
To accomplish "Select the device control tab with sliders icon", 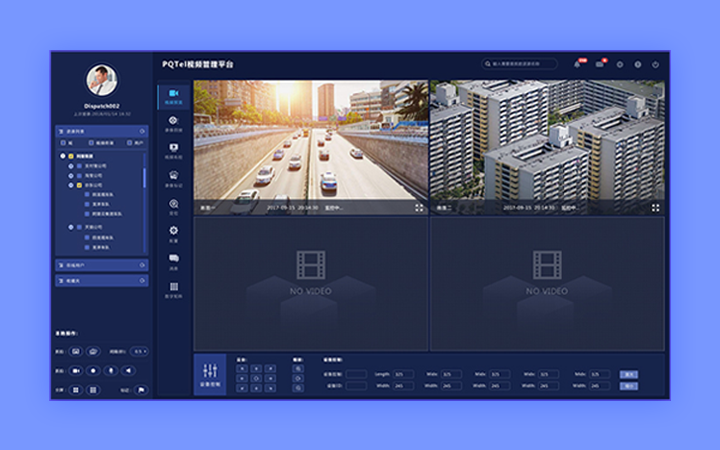I will 210,375.
